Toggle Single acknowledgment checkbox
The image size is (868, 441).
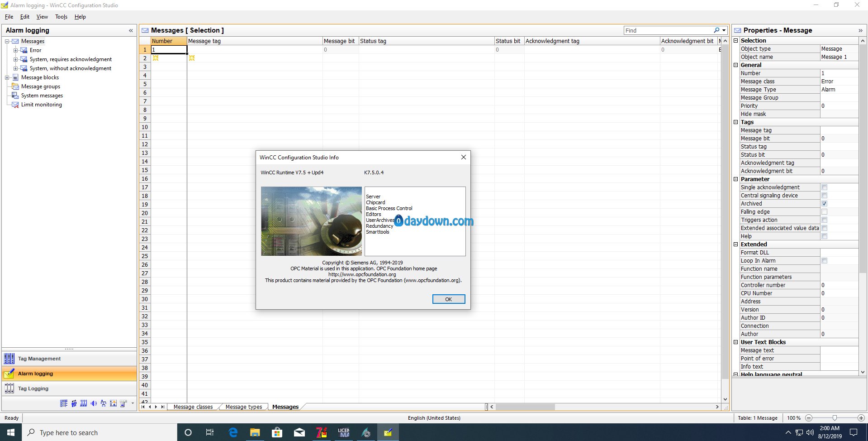(824, 187)
